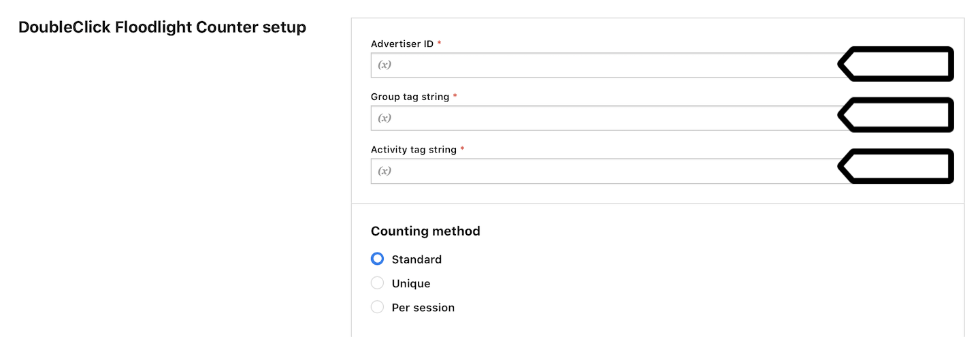Click the Unique option label text
Image resolution: width=980 pixels, height=337 pixels.
pyautogui.click(x=411, y=283)
